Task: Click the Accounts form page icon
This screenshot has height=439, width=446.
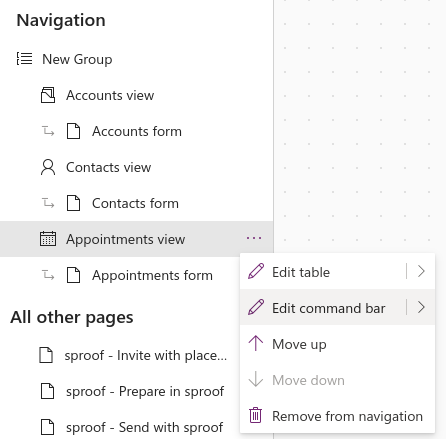Action: 73,131
